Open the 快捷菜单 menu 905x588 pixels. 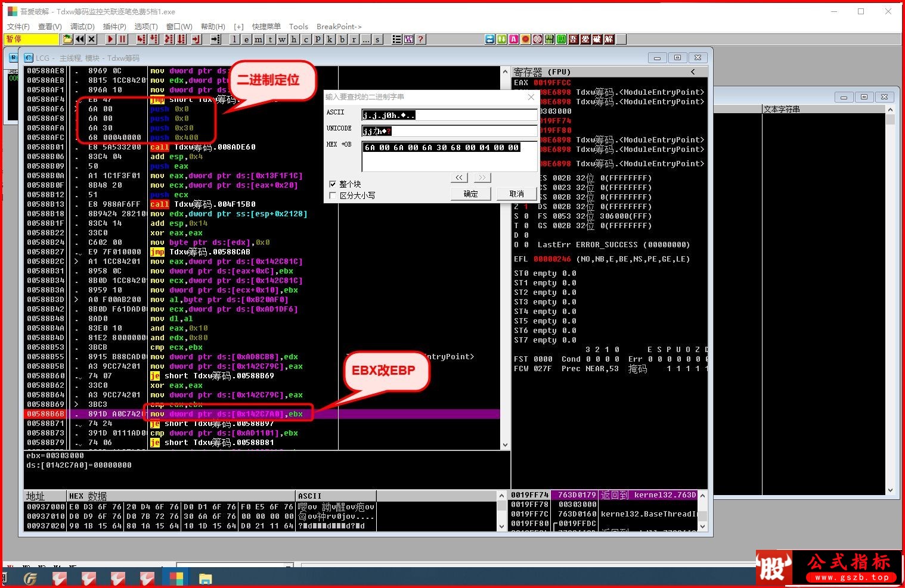(x=266, y=27)
